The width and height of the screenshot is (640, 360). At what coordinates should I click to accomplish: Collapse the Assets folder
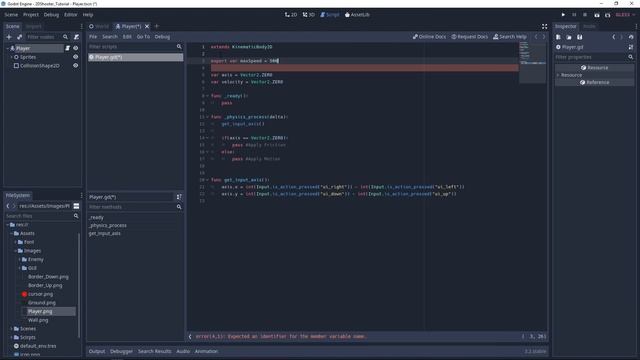pos(11,233)
